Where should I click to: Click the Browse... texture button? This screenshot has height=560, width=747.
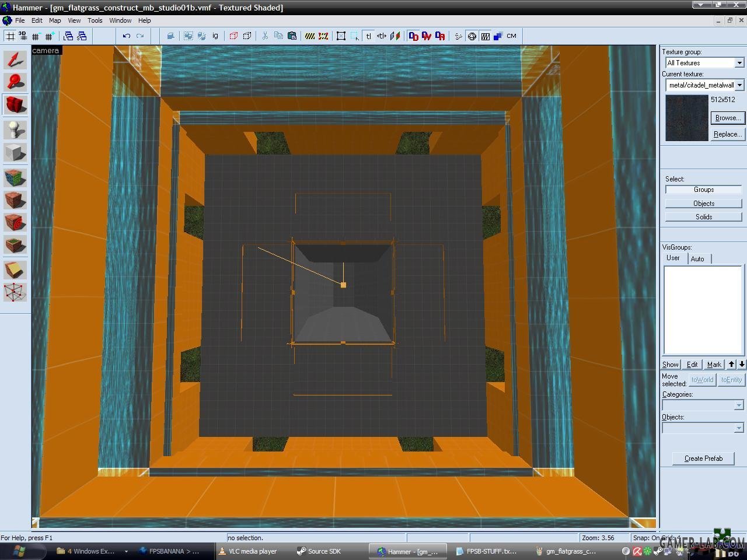(728, 118)
